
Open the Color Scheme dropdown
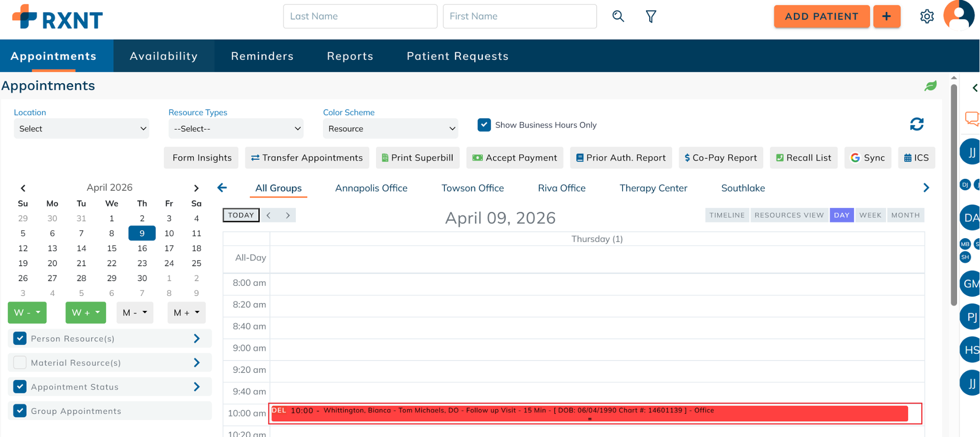pyautogui.click(x=390, y=129)
